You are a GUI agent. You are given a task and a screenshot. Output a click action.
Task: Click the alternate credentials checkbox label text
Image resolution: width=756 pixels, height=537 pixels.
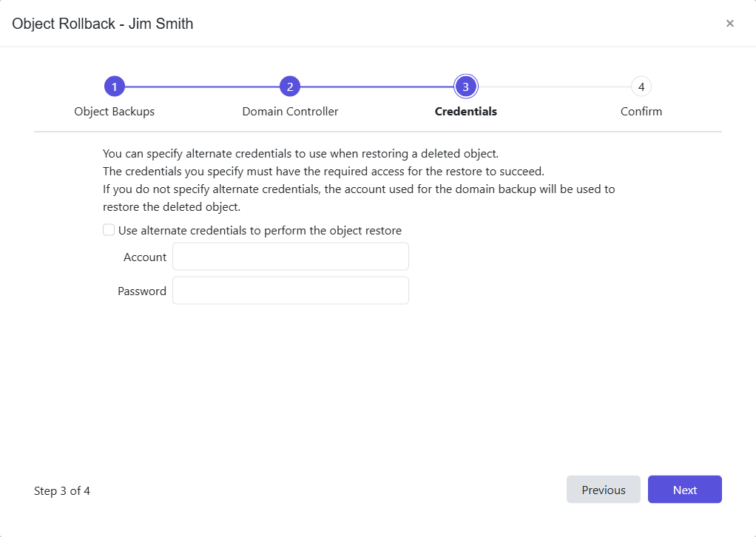(x=258, y=230)
